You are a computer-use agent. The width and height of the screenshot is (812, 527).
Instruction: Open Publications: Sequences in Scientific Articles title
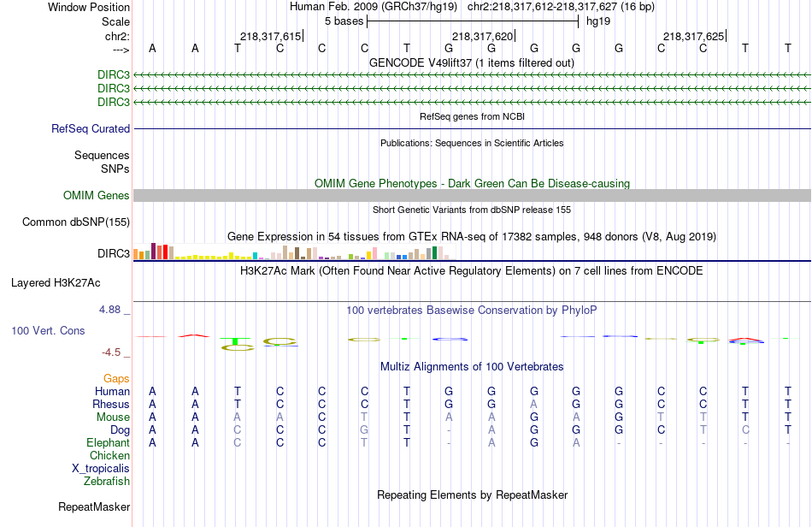coord(472,143)
